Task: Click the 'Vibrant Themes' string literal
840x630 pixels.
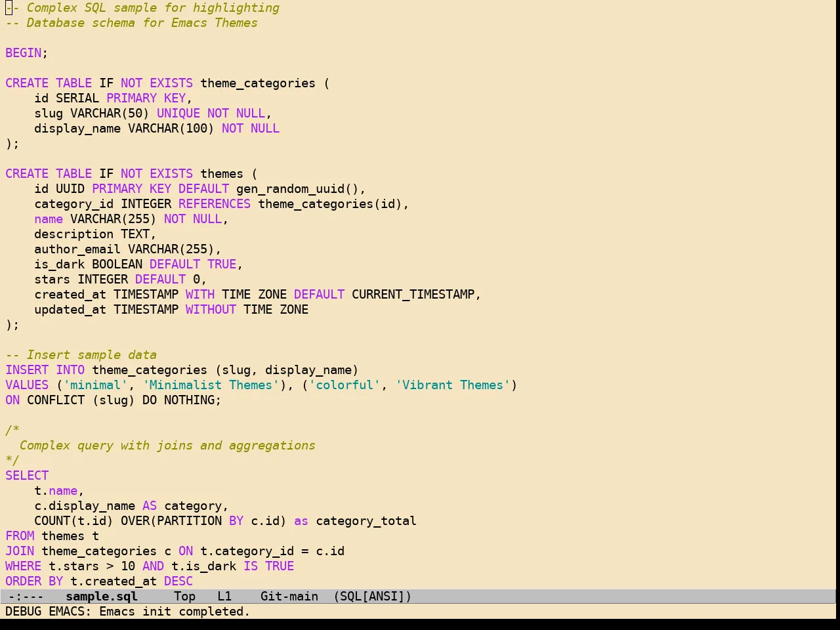Action: (453, 385)
